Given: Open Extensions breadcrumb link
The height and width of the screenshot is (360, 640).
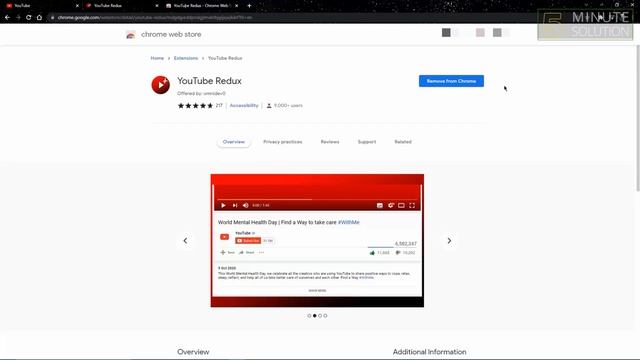Looking at the screenshot, I should [x=186, y=58].
